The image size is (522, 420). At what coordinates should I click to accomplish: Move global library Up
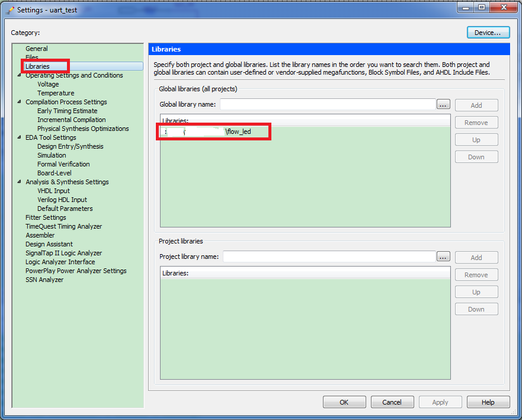pyautogui.click(x=476, y=140)
